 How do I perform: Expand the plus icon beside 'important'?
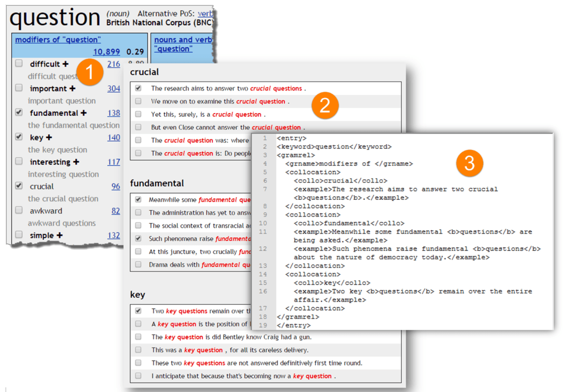pyautogui.click(x=72, y=88)
